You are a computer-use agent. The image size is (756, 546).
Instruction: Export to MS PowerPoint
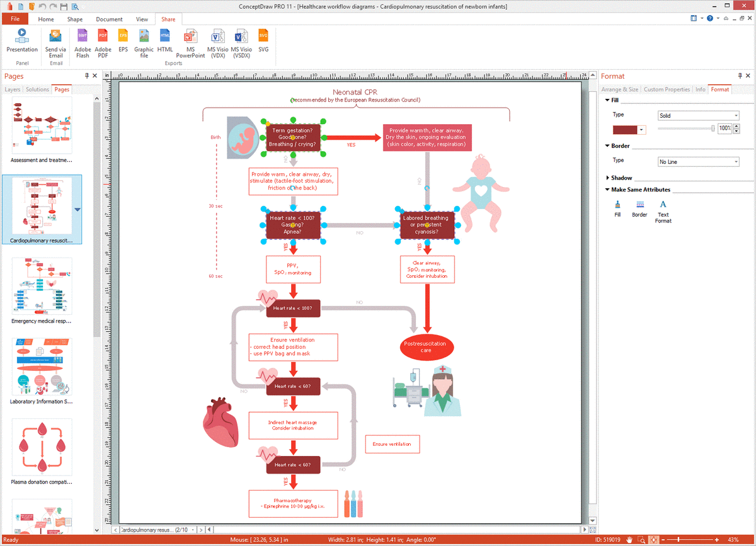[190, 43]
